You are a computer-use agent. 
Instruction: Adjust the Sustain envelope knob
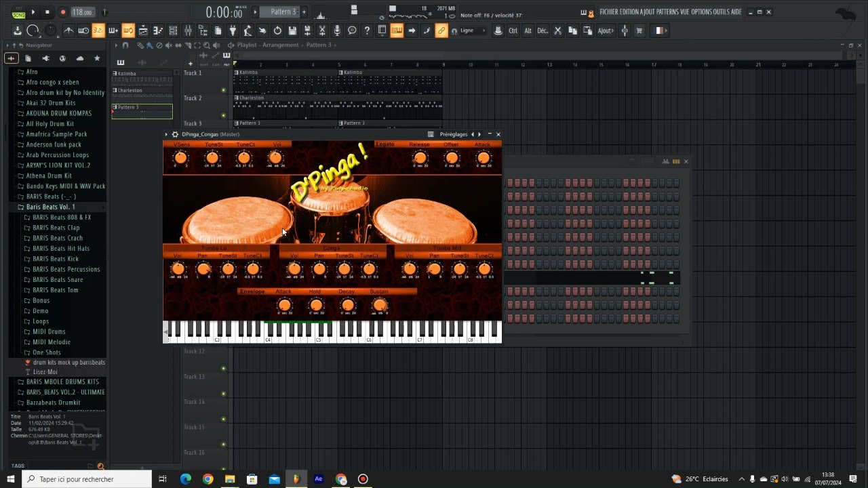380,305
